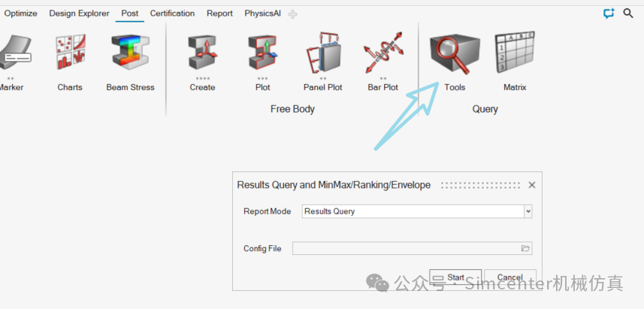Select the PhysicsAI ribbon tab
Image resolution: width=644 pixels, height=309 pixels.
coord(261,14)
